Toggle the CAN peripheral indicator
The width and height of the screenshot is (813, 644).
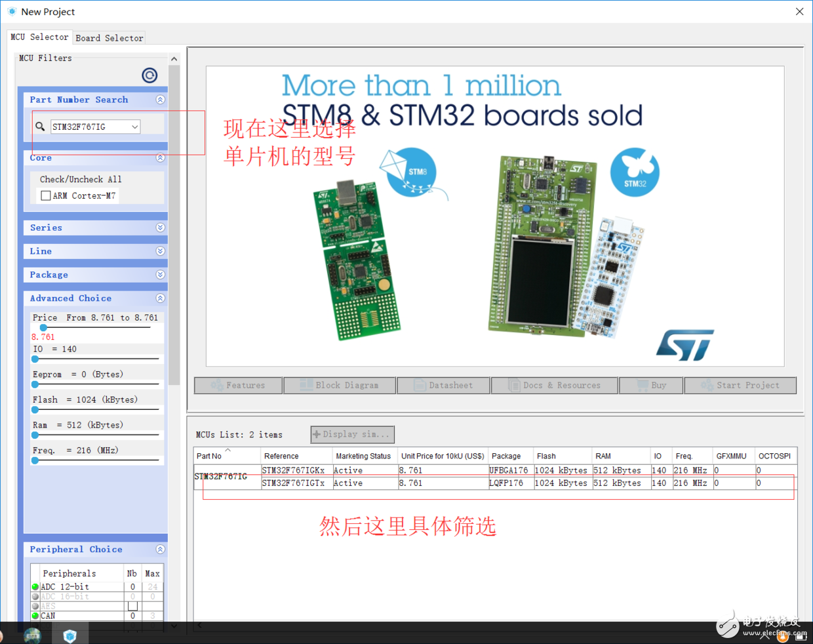point(35,616)
